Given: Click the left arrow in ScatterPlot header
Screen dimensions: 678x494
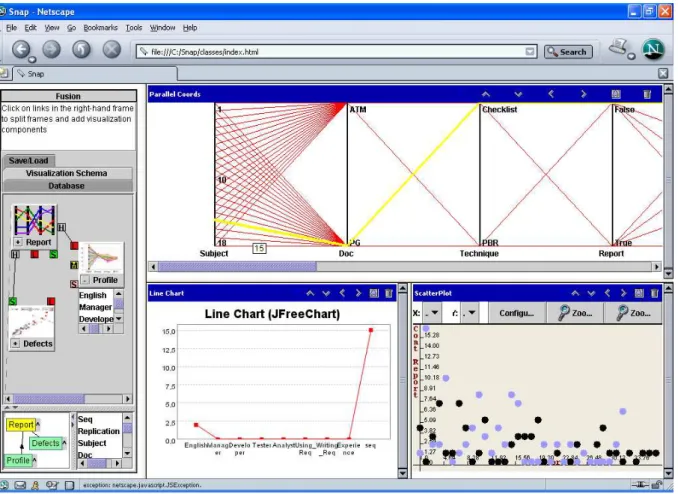Looking at the screenshot, I should point(607,293).
